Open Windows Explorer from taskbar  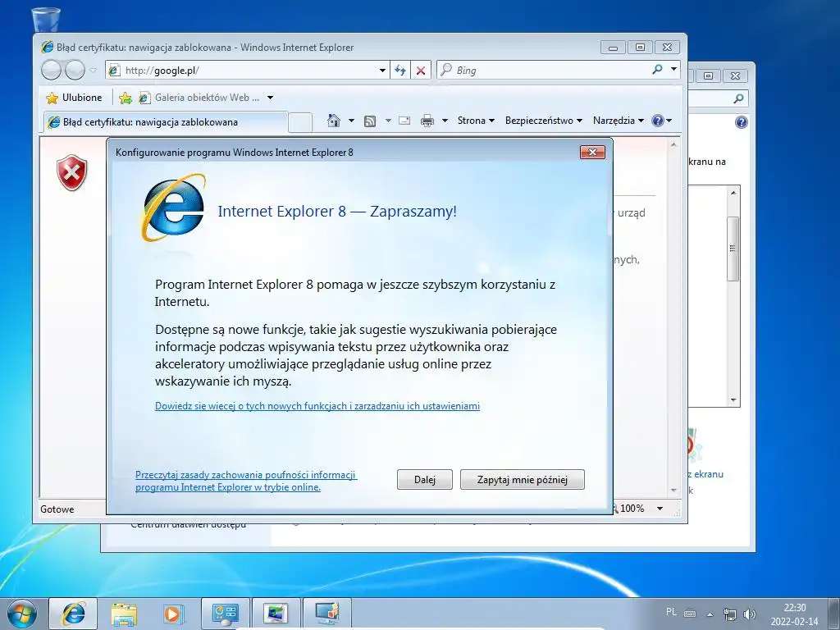click(124, 614)
